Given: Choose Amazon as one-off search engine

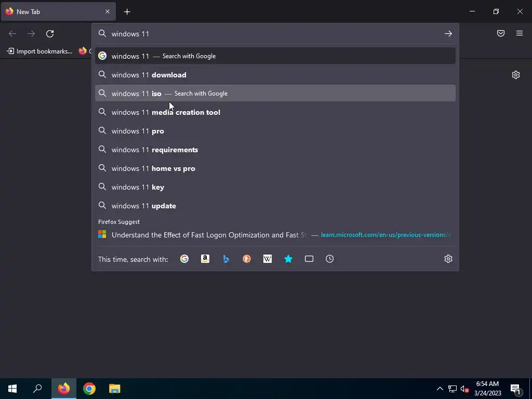Looking at the screenshot, I should [205, 259].
